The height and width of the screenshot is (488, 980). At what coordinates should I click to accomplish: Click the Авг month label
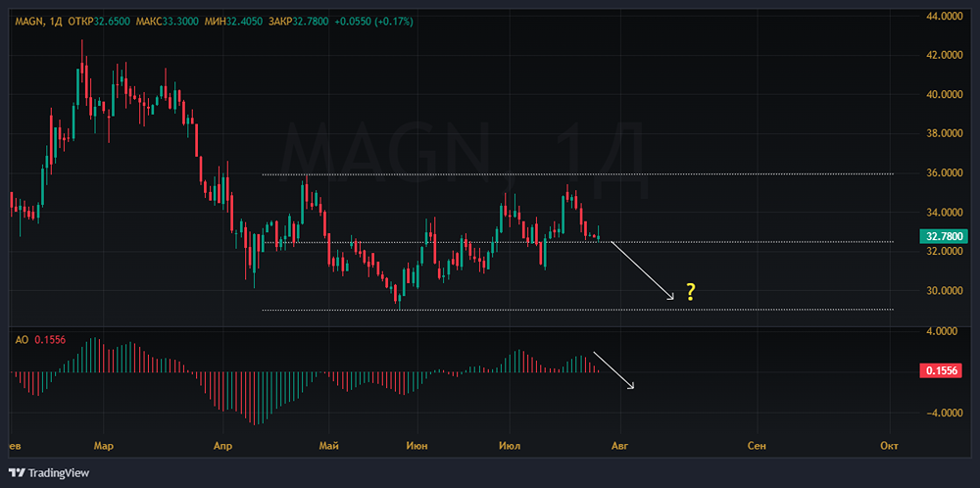click(619, 446)
